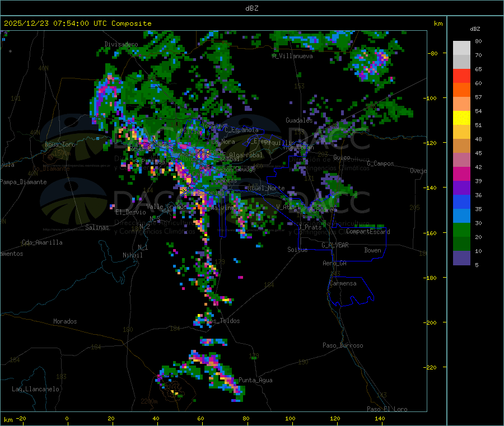Click the 2025/12/23 07:54:00 UTC Composite timestamp

point(77,24)
